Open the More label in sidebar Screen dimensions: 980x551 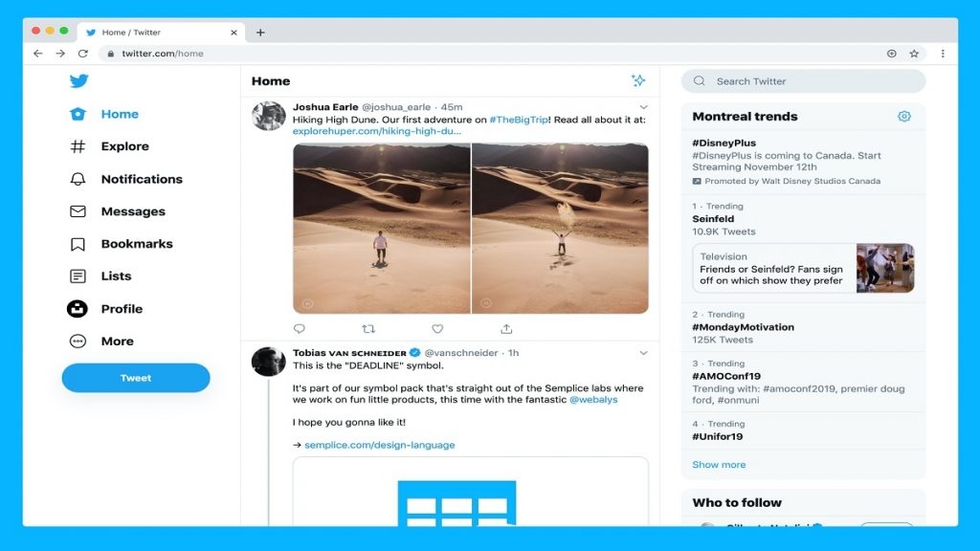[118, 342]
